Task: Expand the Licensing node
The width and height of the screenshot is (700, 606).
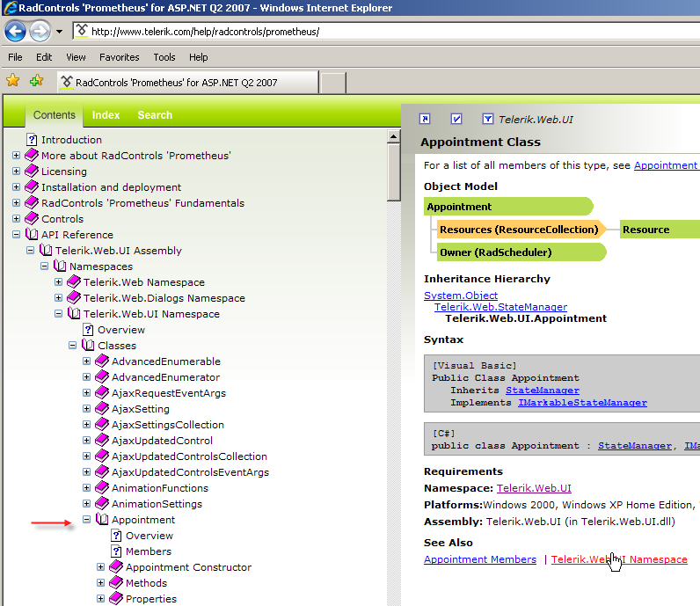Action: (x=16, y=171)
